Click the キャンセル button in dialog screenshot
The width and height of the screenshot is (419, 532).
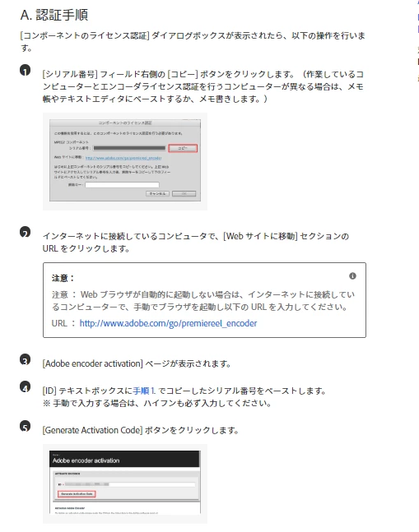pos(157,194)
